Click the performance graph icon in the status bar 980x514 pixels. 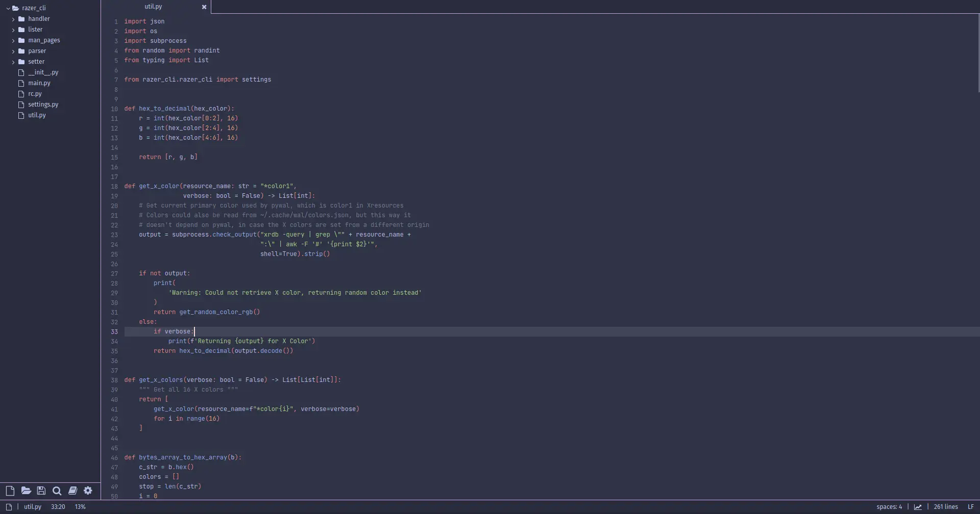click(x=918, y=506)
